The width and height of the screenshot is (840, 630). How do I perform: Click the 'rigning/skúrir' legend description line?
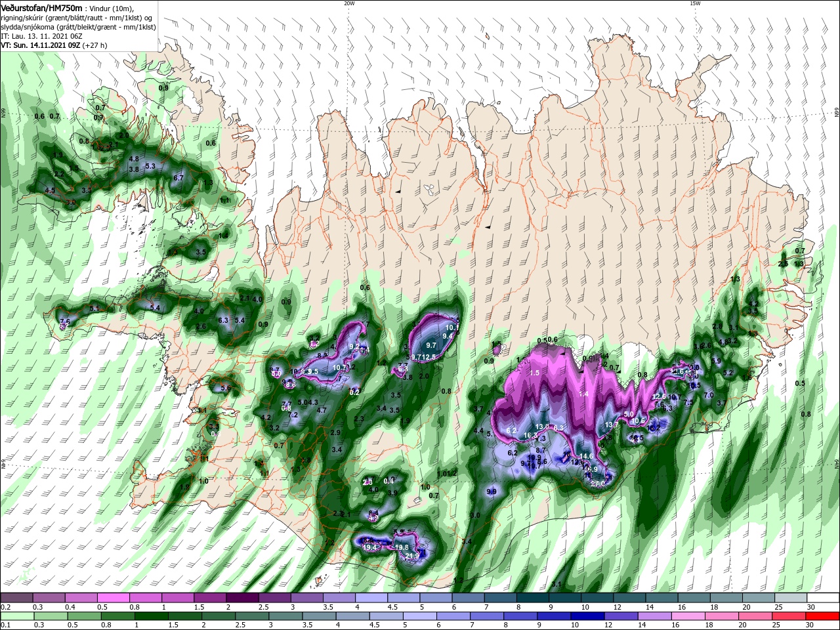76,18
